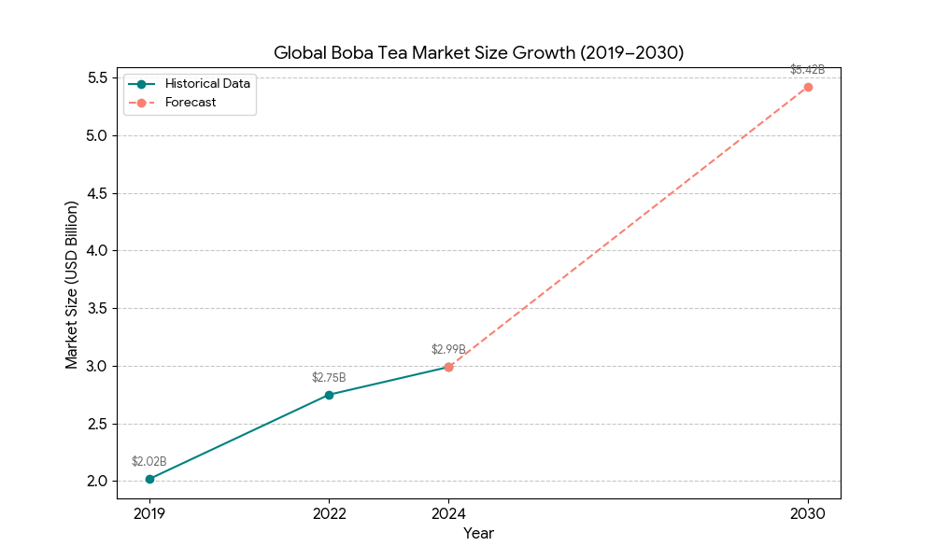Click the Market Size y-axis label

72,284
